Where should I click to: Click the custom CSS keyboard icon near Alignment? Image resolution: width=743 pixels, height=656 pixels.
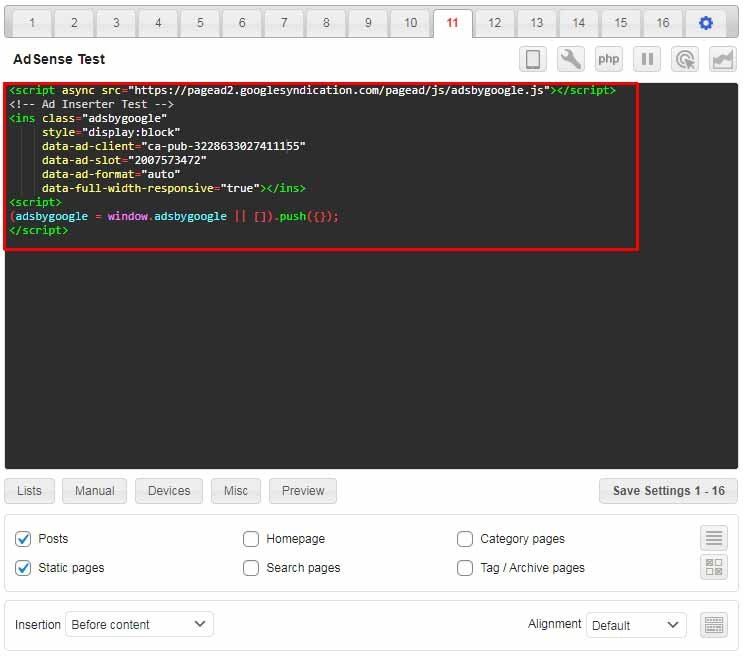coord(714,625)
